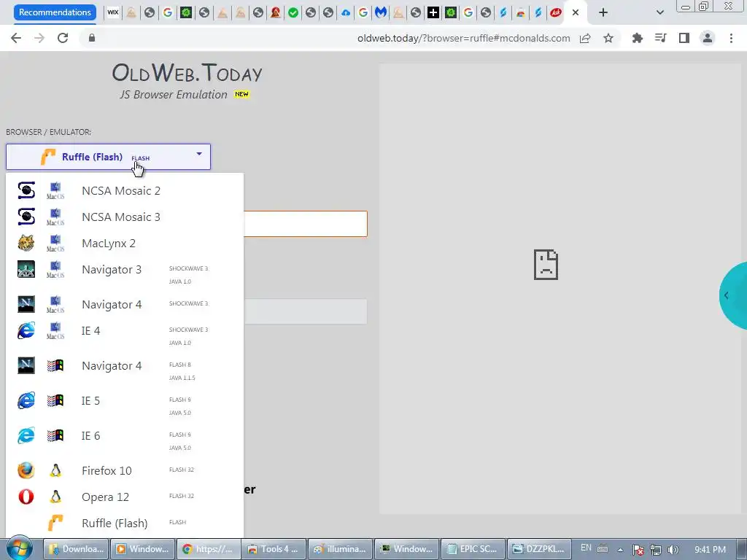Open the Chrome profile avatar
747x560 pixels.
pos(708,38)
